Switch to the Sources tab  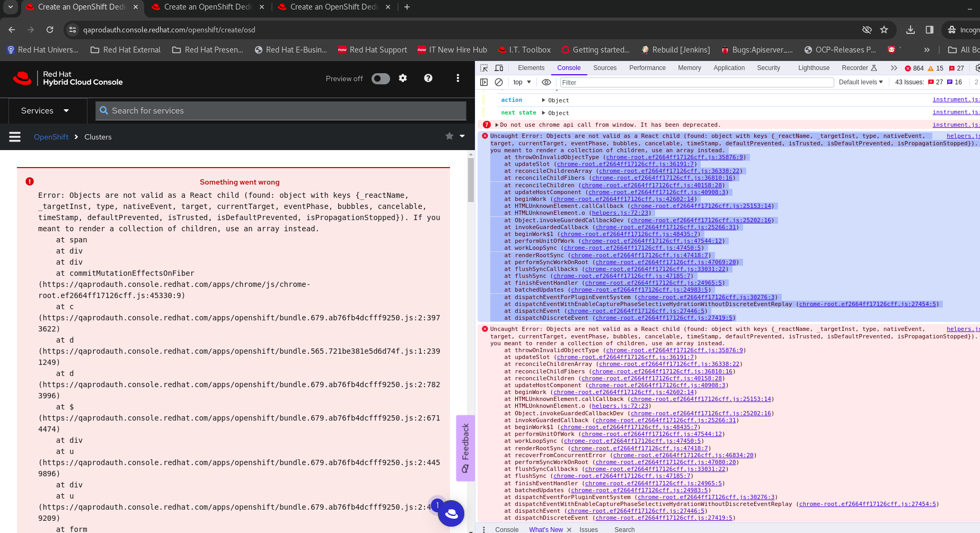pyautogui.click(x=605, y=68)
